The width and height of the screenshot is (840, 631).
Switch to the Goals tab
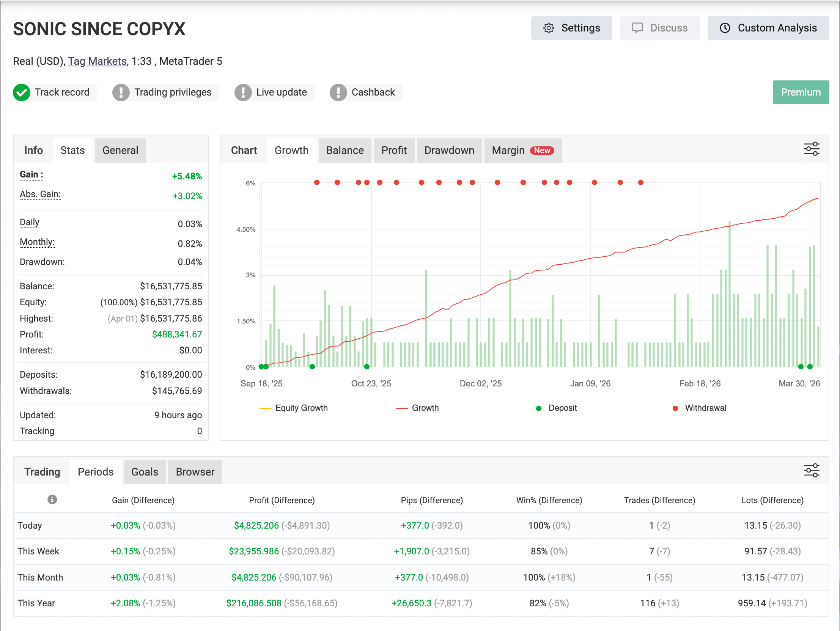(144, 471)
